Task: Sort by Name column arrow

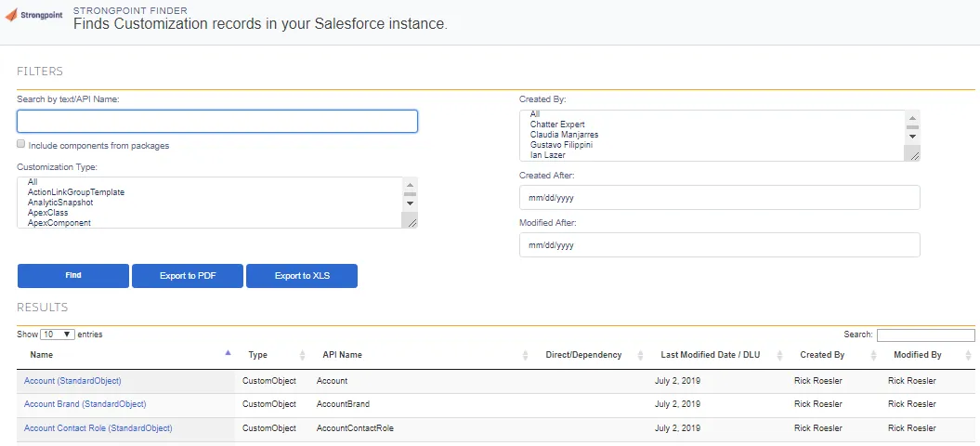Action: coord(228,353)
